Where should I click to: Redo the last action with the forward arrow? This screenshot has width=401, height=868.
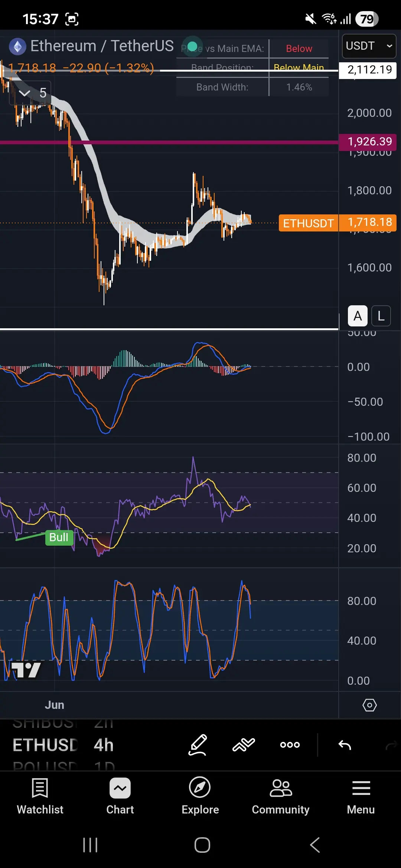[391, 744]
